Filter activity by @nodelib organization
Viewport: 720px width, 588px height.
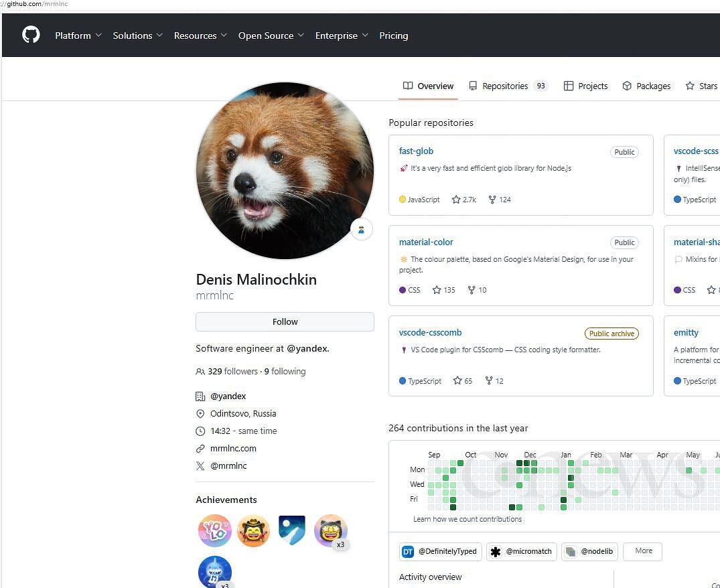589,552
